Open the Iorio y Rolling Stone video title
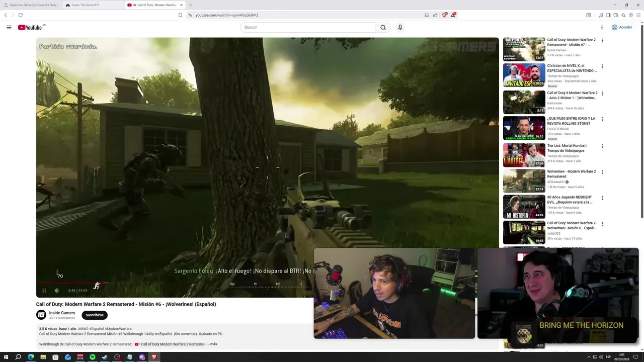644x362 pixels. (x=571, y=121)
